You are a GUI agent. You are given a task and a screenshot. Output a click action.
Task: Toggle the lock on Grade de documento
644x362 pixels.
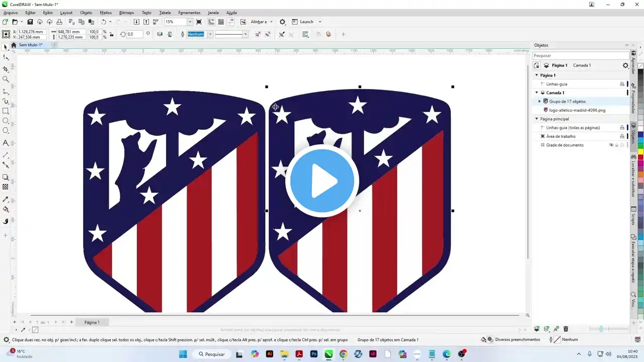(x=617, y=145)
